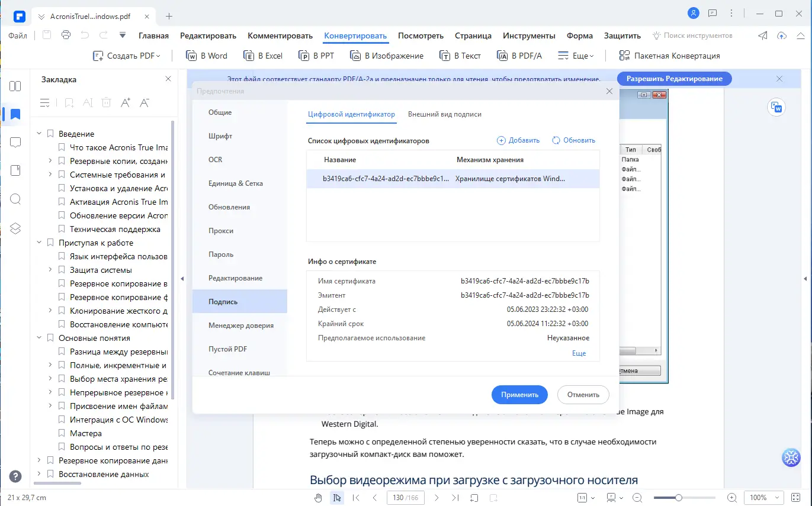
Task: Select Менеджер доверия in preferences list
Action: point(240,325)
